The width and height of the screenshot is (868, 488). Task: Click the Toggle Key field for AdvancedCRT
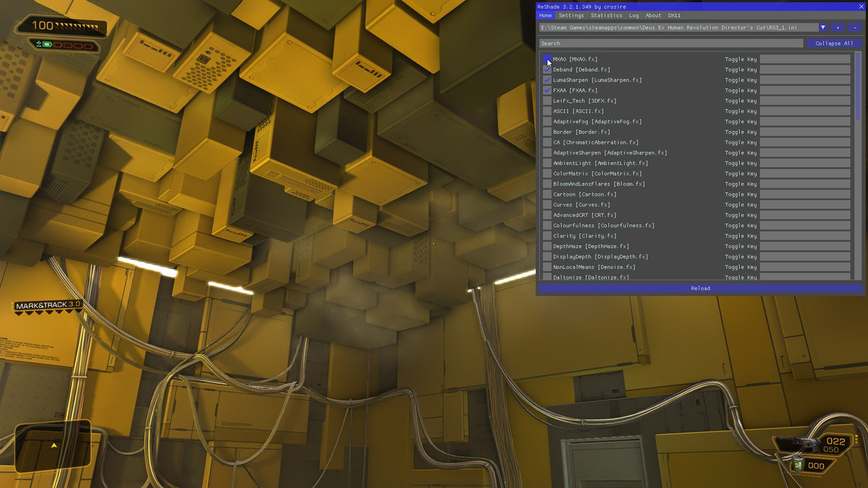tap(805, 215)
